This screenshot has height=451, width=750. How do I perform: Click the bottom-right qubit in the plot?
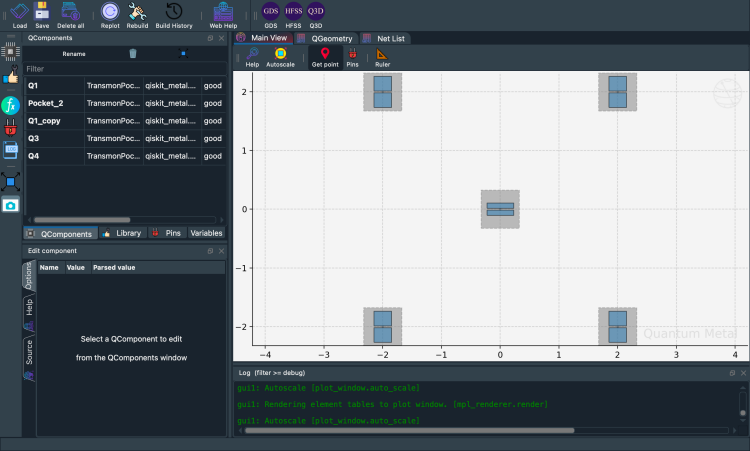[618, 327]
